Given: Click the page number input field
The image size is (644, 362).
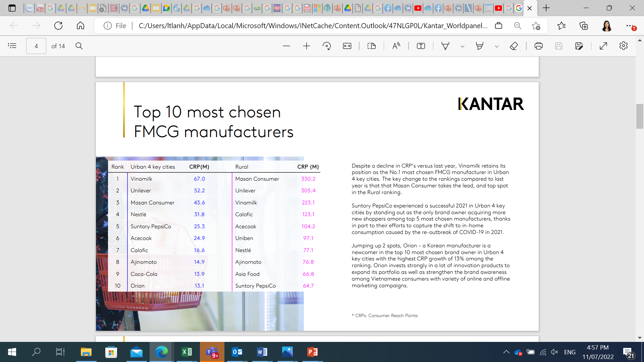Looking at the screenshot, I should (x=36, y=46).
